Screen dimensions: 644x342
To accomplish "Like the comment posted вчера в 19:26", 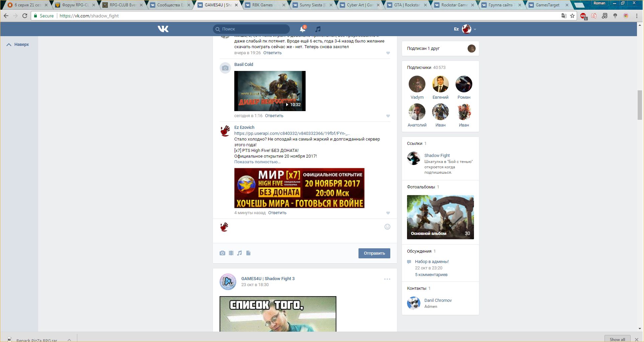I will pyautogui.click(x=388, y=53).
